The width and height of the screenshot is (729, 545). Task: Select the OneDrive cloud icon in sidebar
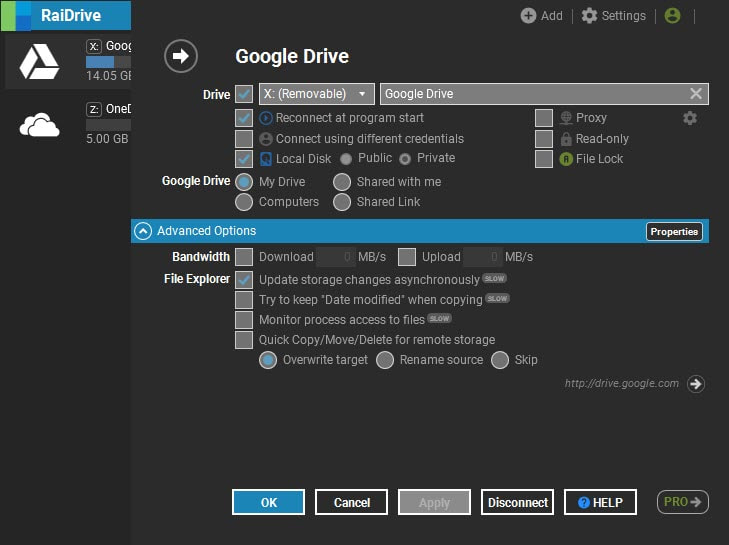tap(40, 125)
